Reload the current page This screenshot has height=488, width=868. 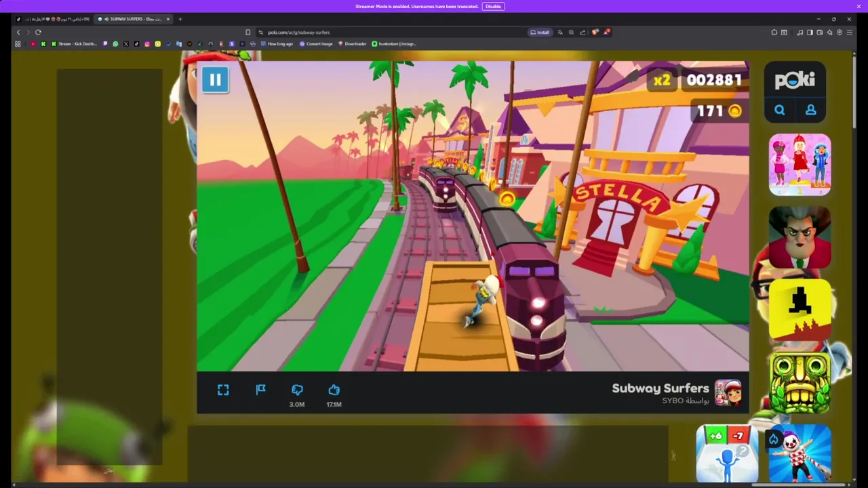click(38, 32)
